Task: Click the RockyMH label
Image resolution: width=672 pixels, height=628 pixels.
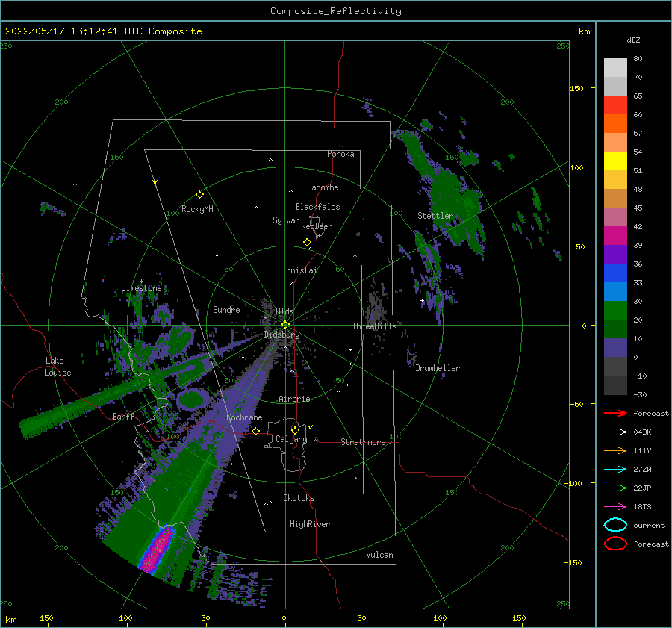Action: coord(197,209)
